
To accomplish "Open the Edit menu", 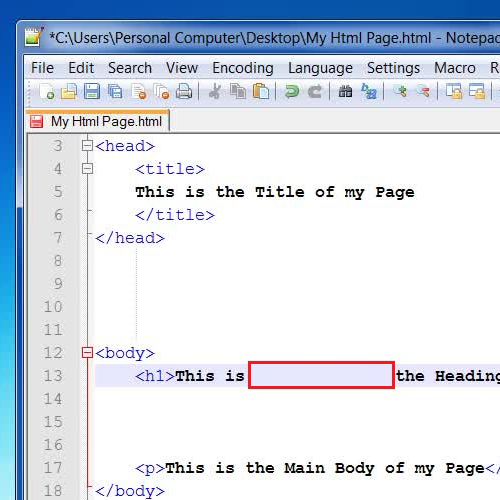I will pos(81,68).
